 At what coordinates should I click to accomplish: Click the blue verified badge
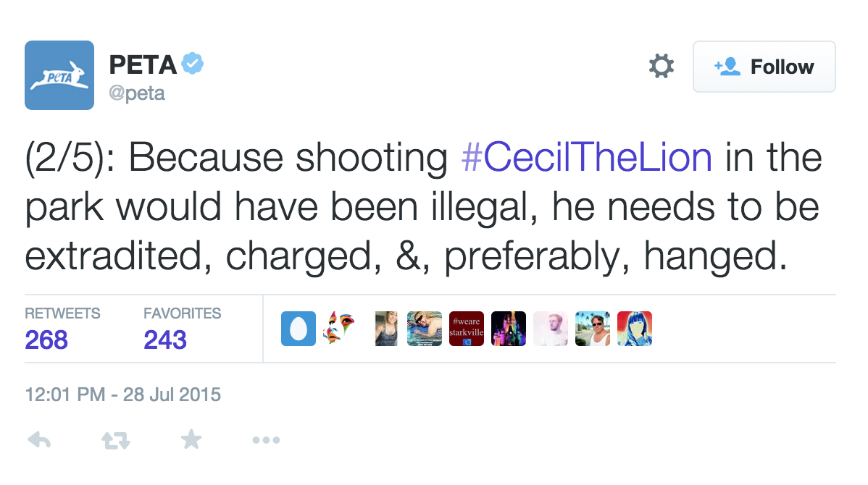pyautogui.click(x=193, y=64)
